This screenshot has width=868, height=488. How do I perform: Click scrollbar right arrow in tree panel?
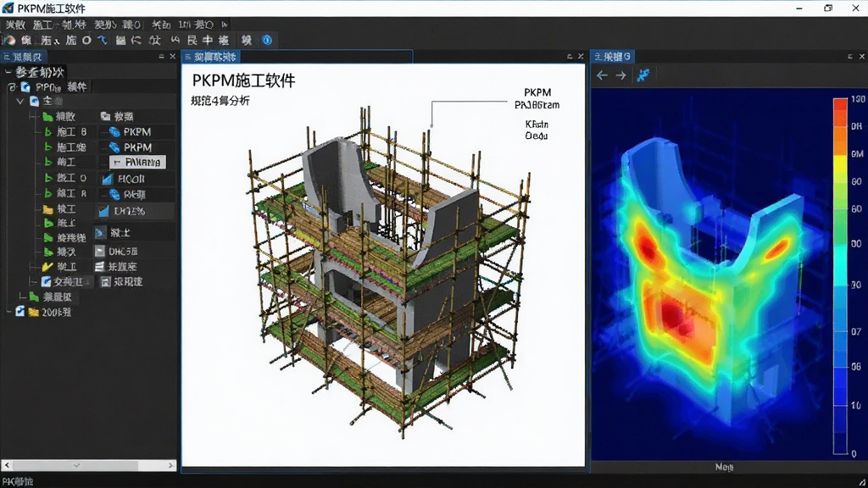tap(170, 465)
